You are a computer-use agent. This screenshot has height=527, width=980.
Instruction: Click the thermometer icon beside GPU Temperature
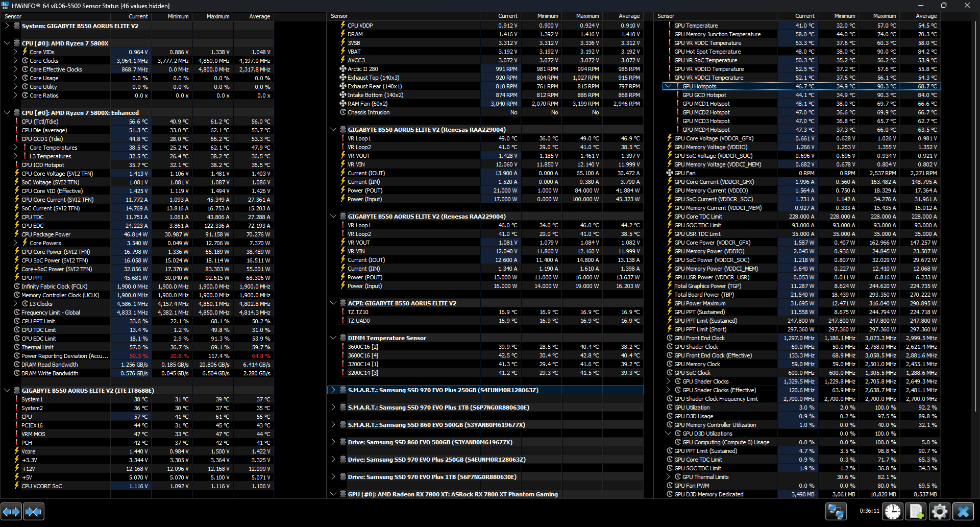[x=670, y=26]
